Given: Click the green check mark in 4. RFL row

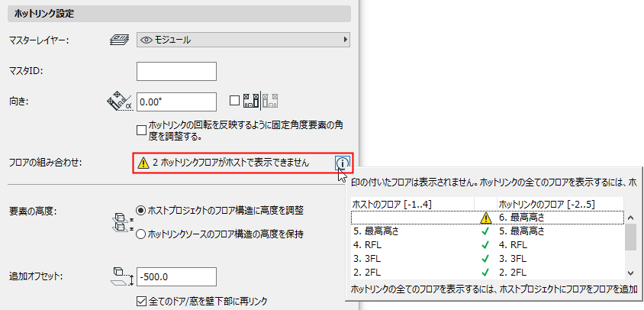Looking at the screenshot, I should [485, 245].
